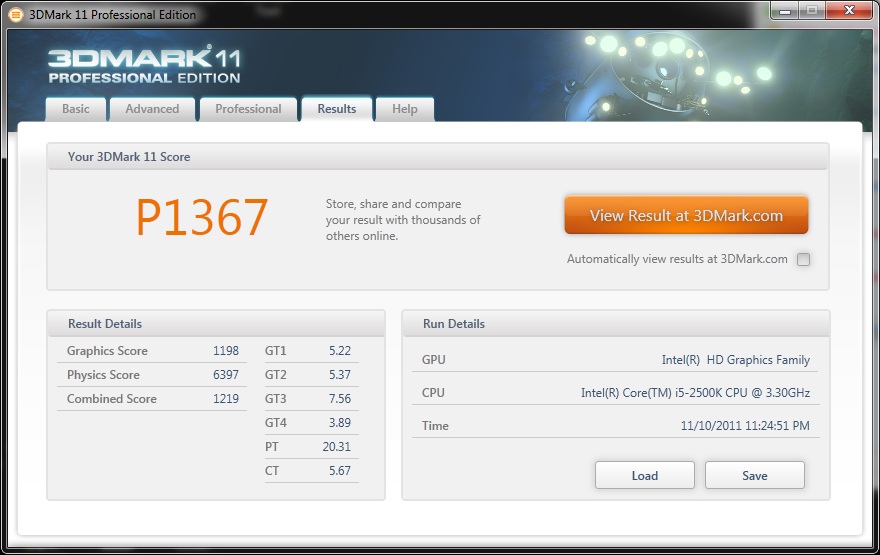Viewport: 880px width, 555px height.
Task: Go to the Help tab
Action: pos(405,109)
